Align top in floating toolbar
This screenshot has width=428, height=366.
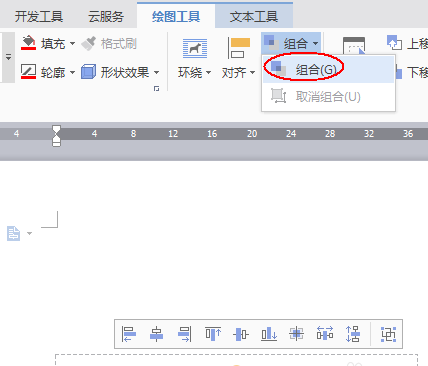coord(213,334)
